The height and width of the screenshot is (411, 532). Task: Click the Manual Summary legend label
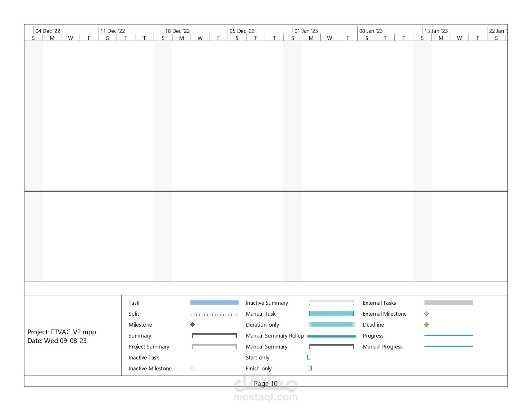point(266,347)
